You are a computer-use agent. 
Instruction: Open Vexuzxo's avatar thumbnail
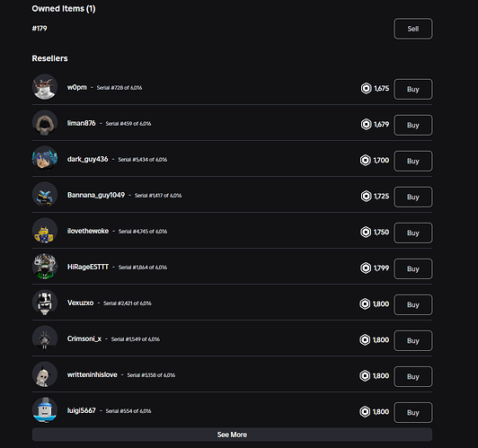click(45, 303)
